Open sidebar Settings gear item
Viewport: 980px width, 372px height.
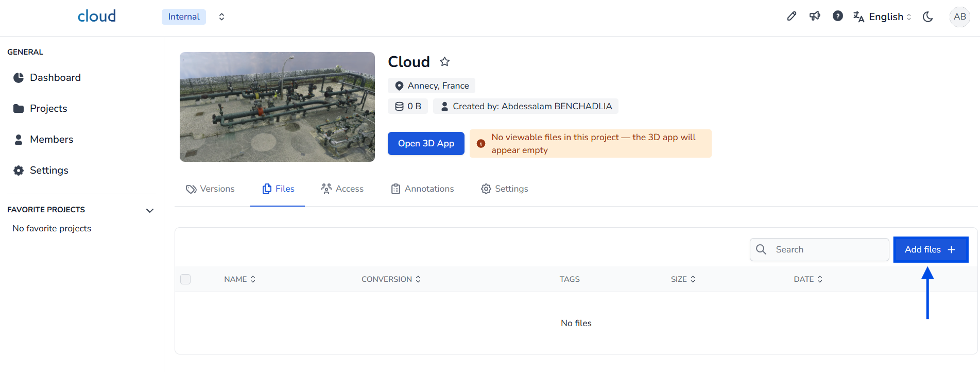(49, 170)
